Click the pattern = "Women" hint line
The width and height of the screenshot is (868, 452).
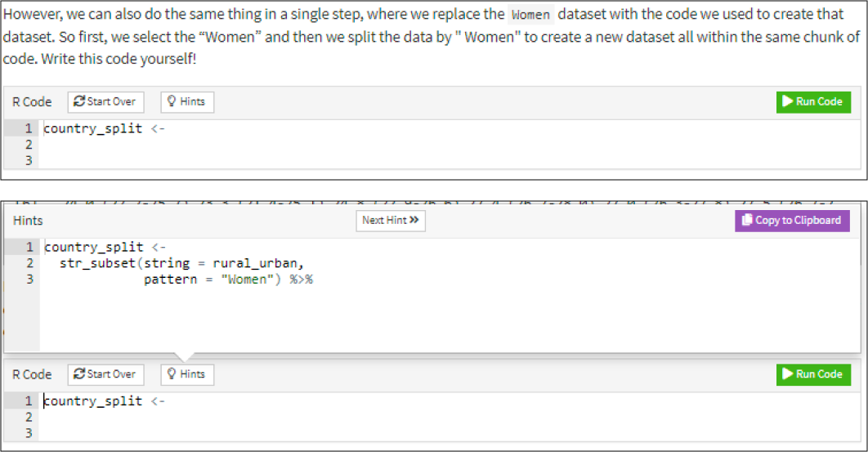tap(228, 279)
